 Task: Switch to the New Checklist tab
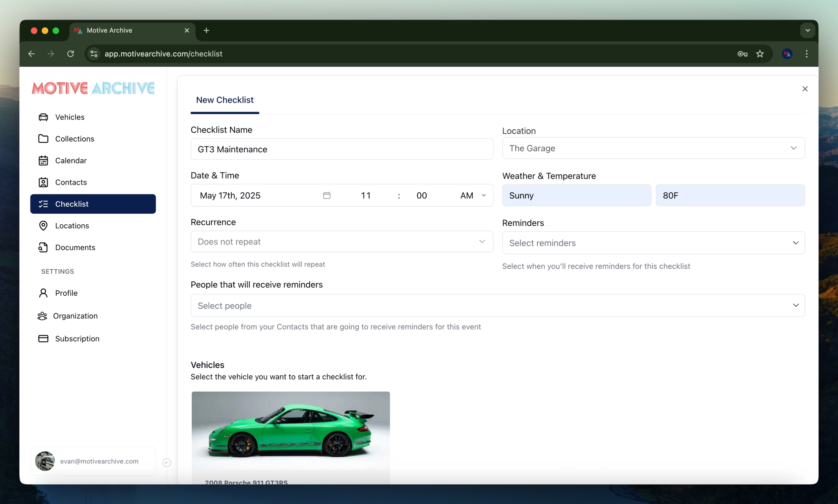pyautogui.click(x=225, y=100)
